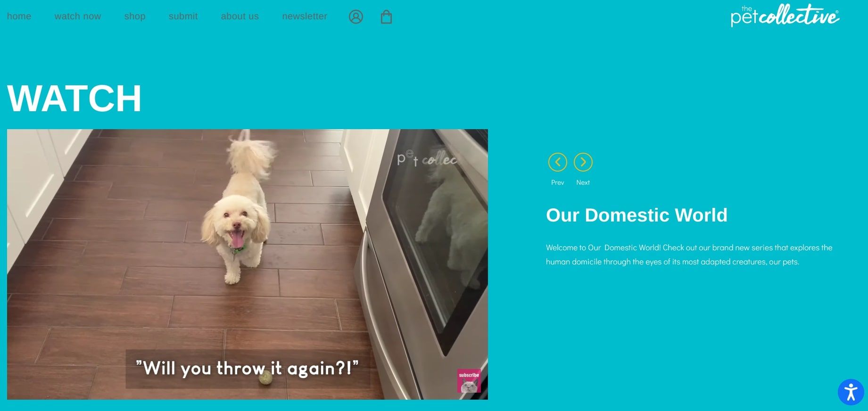Open the accessibility widget icon

(851, 392)
